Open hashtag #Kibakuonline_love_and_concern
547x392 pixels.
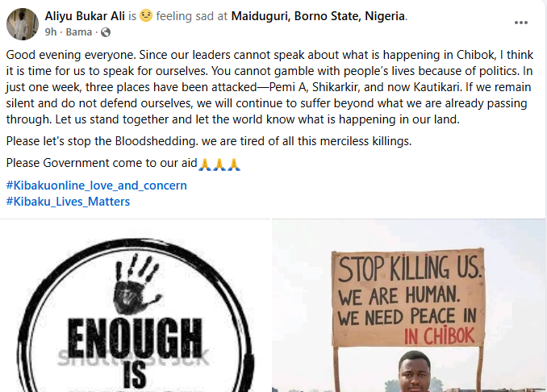point(97,186)
